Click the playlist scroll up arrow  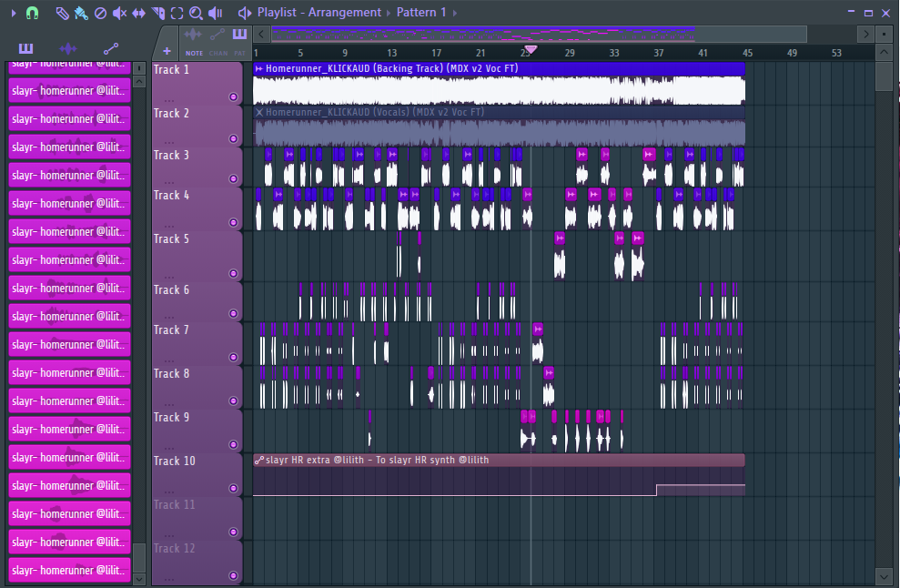[884, 52]
